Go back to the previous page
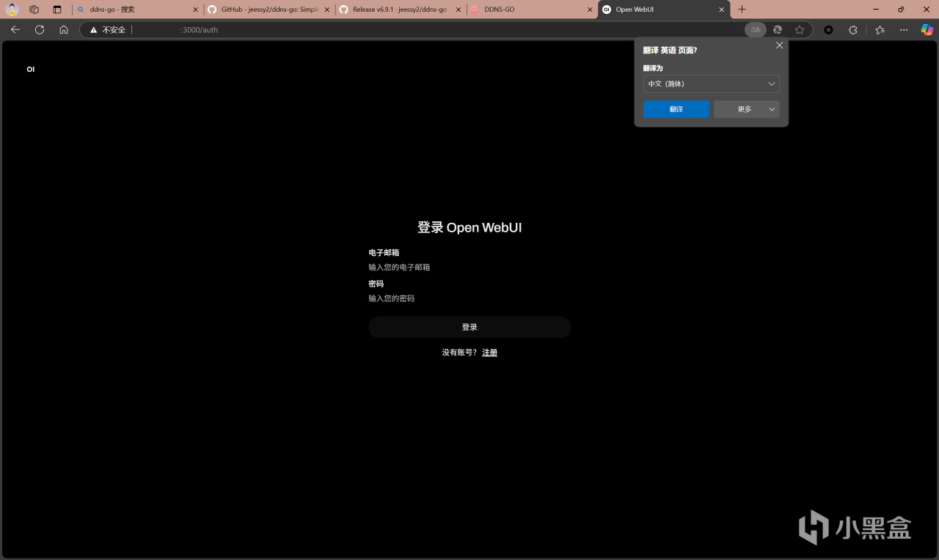939x560 pixels. point(15,29)
